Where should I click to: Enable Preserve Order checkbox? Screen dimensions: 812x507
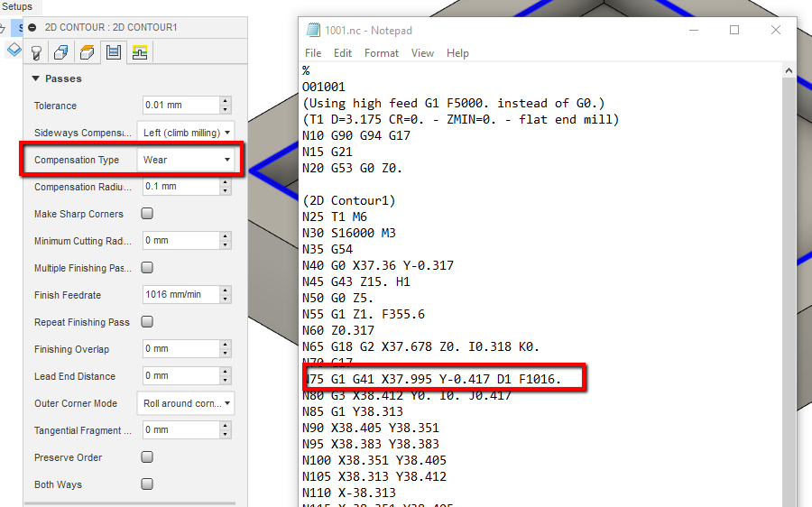[x=147, y=456]
